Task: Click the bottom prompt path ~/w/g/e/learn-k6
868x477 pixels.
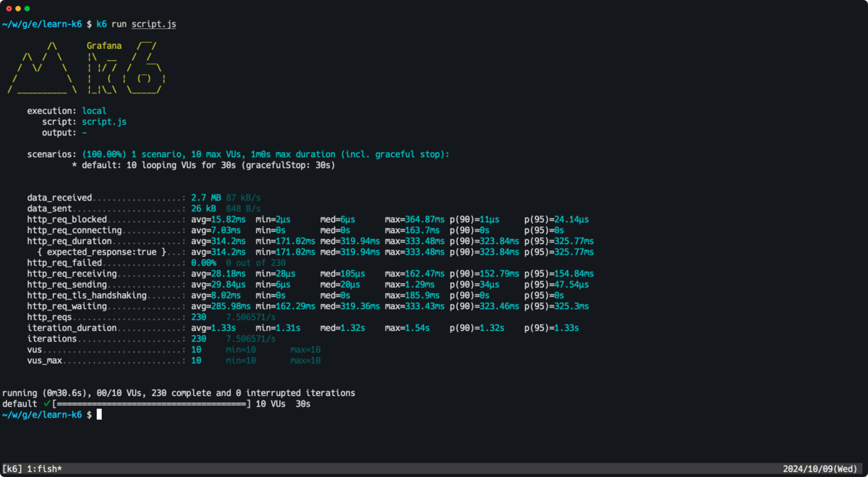Action: tap(42, 414)
